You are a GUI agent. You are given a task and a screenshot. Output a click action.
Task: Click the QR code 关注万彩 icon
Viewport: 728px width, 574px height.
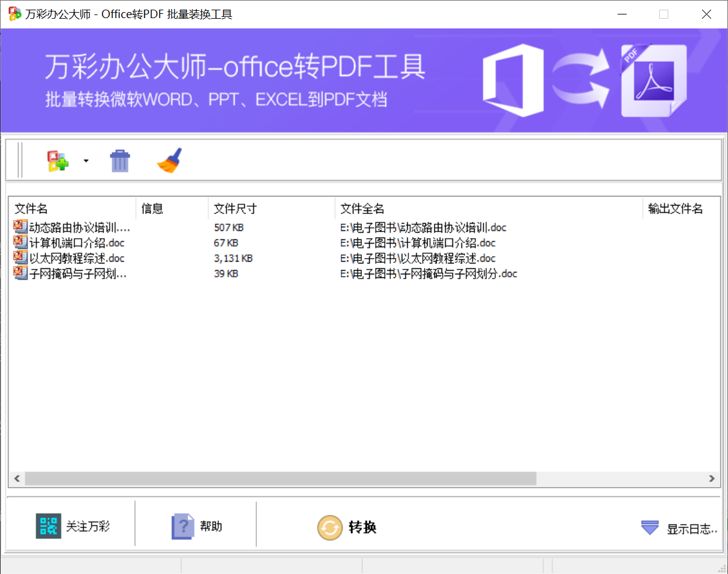point(48,526)
